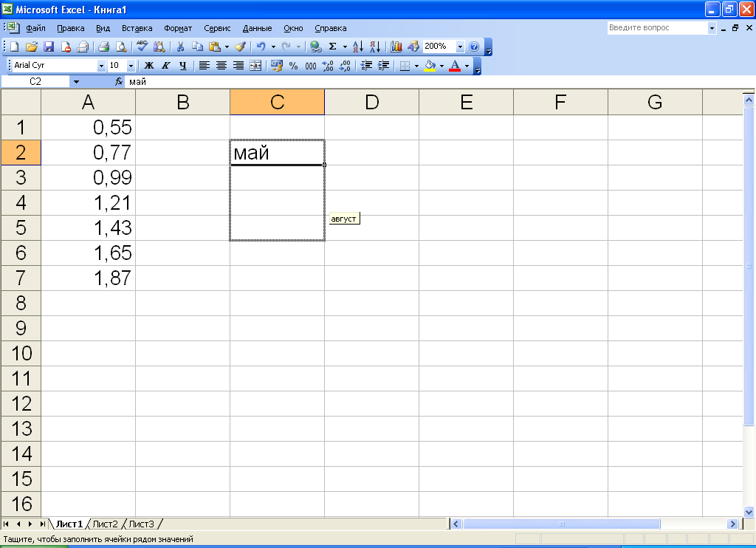
Task: Apply the yellow fill color button
Action: [430, 66]
